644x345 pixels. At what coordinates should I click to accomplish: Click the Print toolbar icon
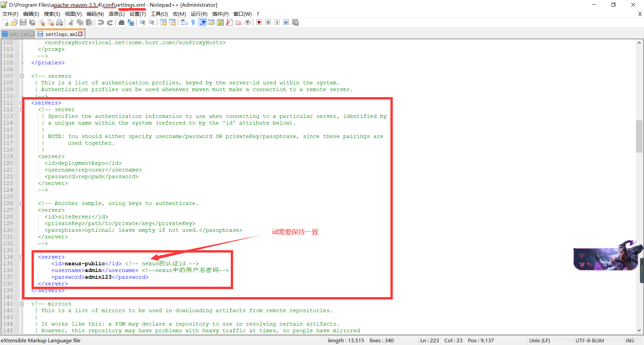click(x=60, y=22)
